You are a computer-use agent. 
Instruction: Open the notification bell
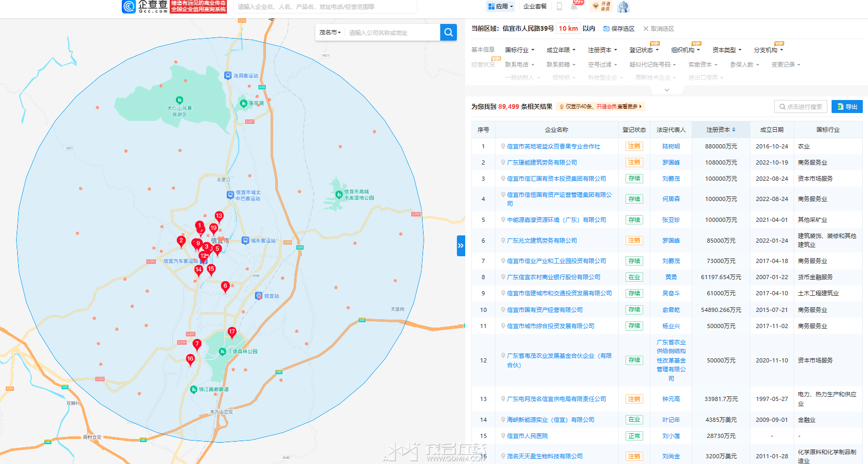click(575, 7)
